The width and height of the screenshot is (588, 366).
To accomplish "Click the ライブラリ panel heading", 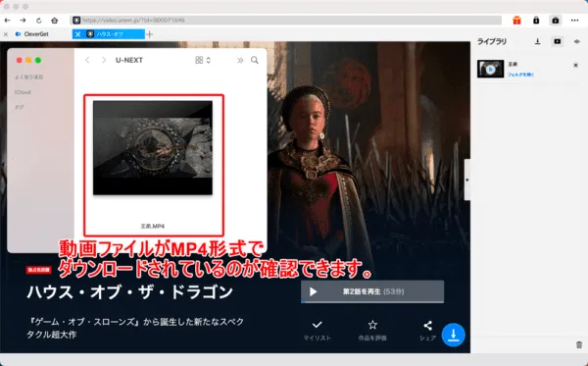I will 492,41.
